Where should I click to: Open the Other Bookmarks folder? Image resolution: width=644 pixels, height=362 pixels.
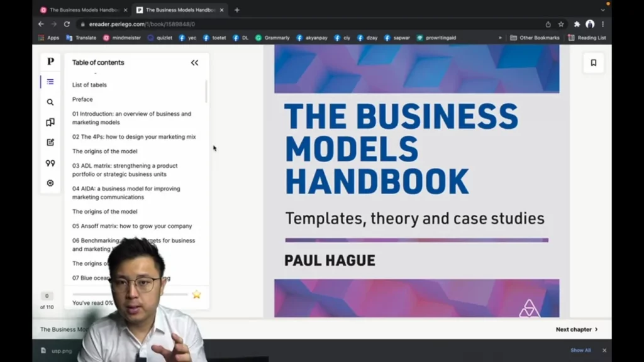[x=535, y=38]
